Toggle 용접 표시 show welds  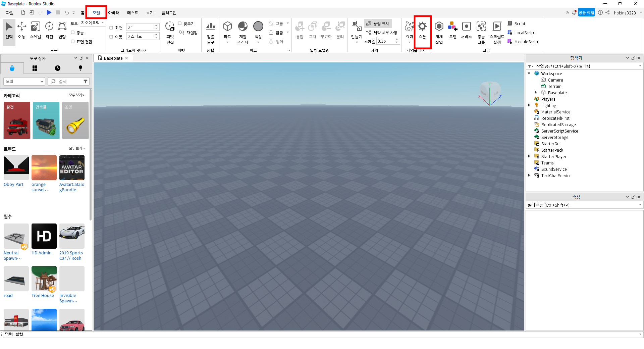(x=378, y=23)
